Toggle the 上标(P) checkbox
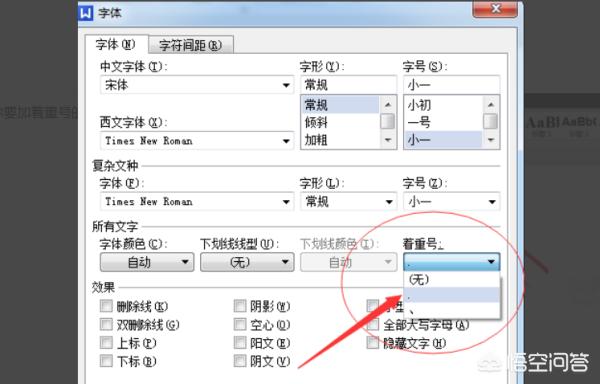Screen dimensions: 600x384 106,342
